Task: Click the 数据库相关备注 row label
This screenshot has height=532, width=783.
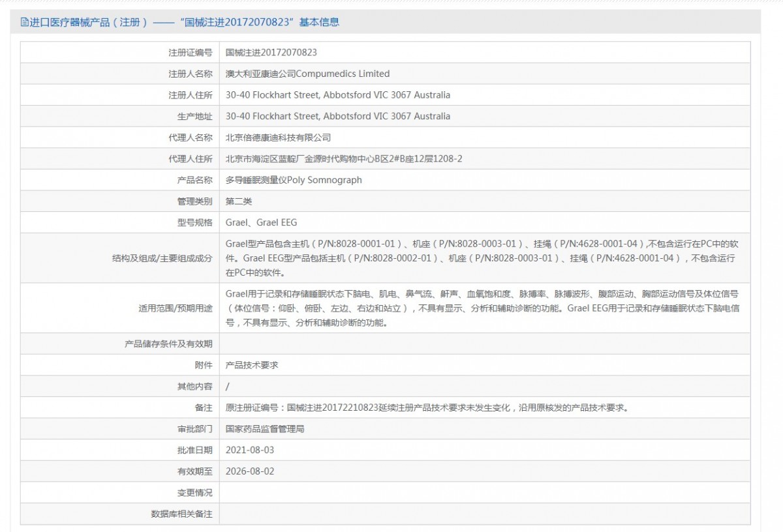Action: click(181, 514)
